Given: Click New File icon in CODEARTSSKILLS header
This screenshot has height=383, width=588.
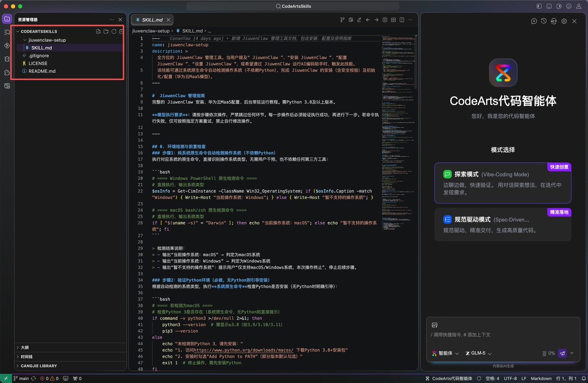Looking at the screenshot, I should 98,32.
